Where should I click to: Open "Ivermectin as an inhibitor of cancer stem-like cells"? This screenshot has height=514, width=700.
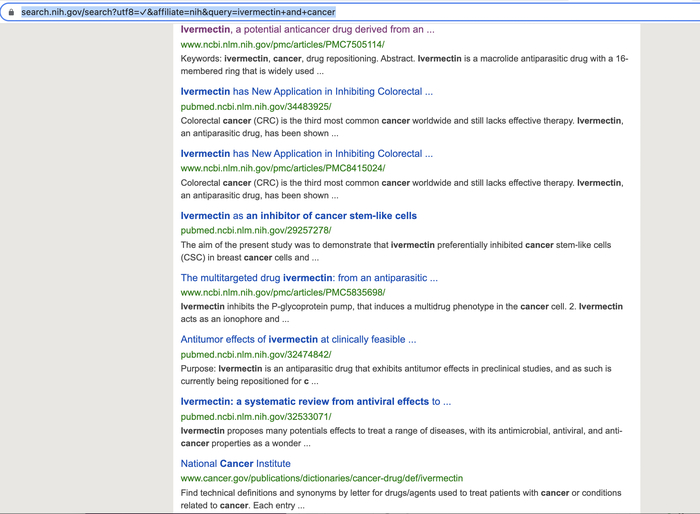click(x=298, y=216)
